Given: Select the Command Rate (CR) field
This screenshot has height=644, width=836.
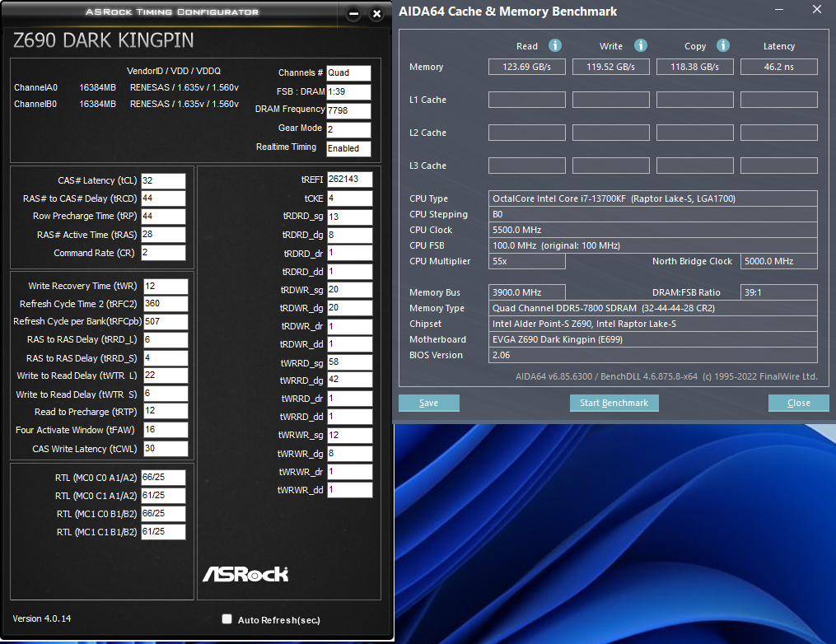Looking at the screenshot, I should [x=163, y=253].
